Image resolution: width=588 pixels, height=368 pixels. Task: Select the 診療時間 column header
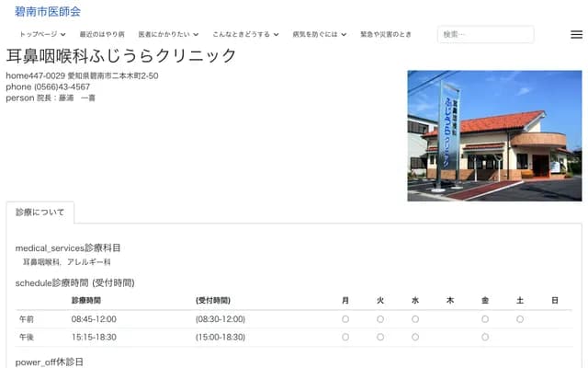click(x=86, y=301)
